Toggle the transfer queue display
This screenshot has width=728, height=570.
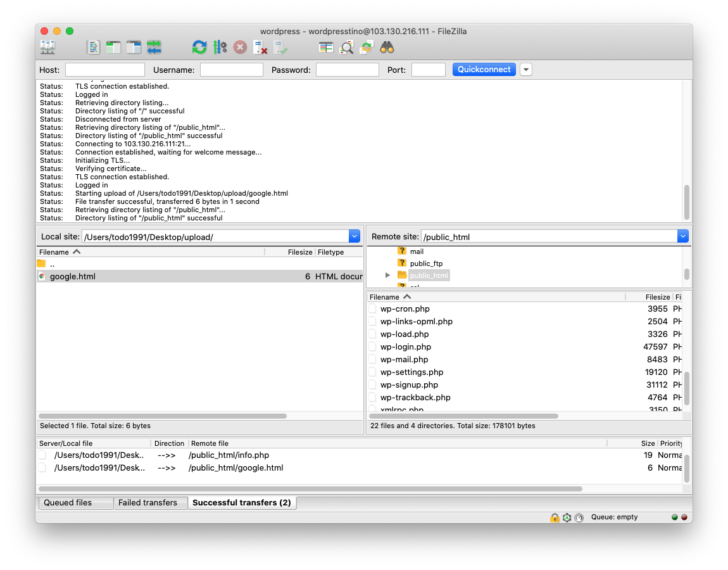(154, 47)
